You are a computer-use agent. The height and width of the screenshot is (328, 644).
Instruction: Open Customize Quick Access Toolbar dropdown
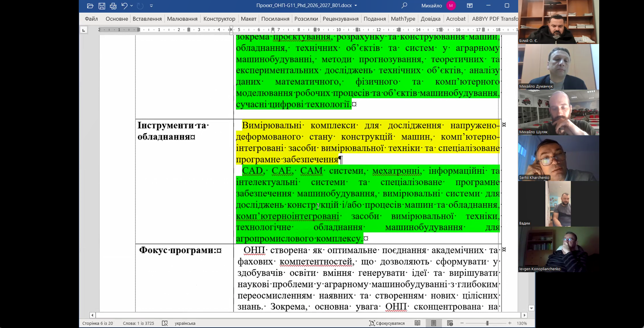click(x=151, y=6)
